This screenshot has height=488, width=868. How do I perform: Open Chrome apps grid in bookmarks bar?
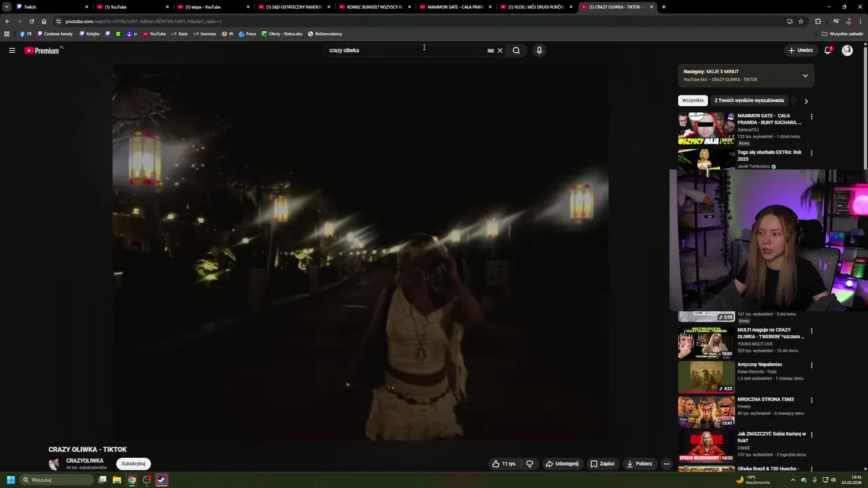[7, 34]
